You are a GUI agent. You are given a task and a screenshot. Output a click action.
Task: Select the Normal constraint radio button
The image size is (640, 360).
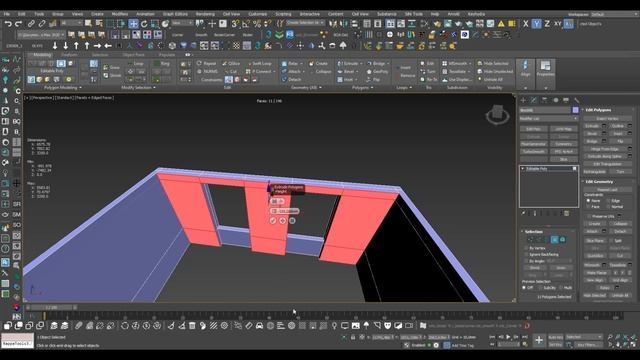click(608, 207)
